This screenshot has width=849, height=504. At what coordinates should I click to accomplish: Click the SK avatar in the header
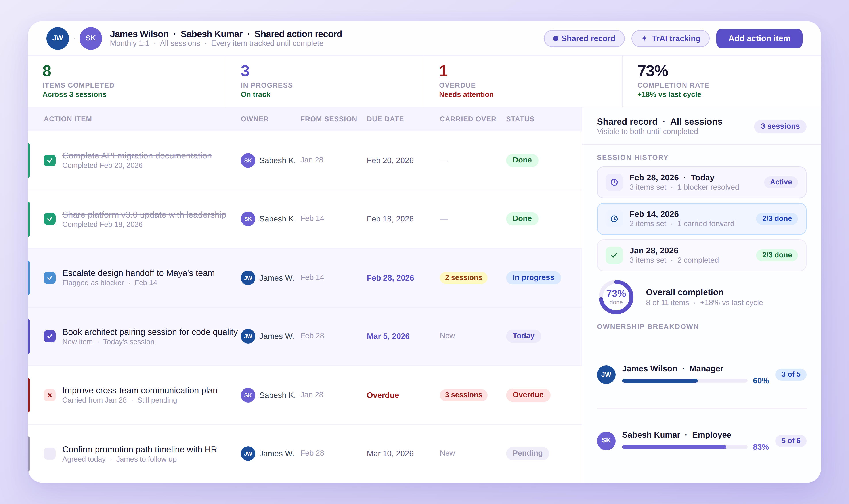pos(90,38)
